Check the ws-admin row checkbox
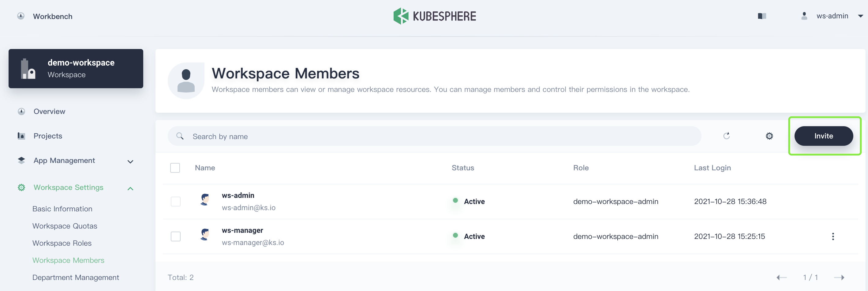Viewport: 868px width, 291px height. (176, 201)
